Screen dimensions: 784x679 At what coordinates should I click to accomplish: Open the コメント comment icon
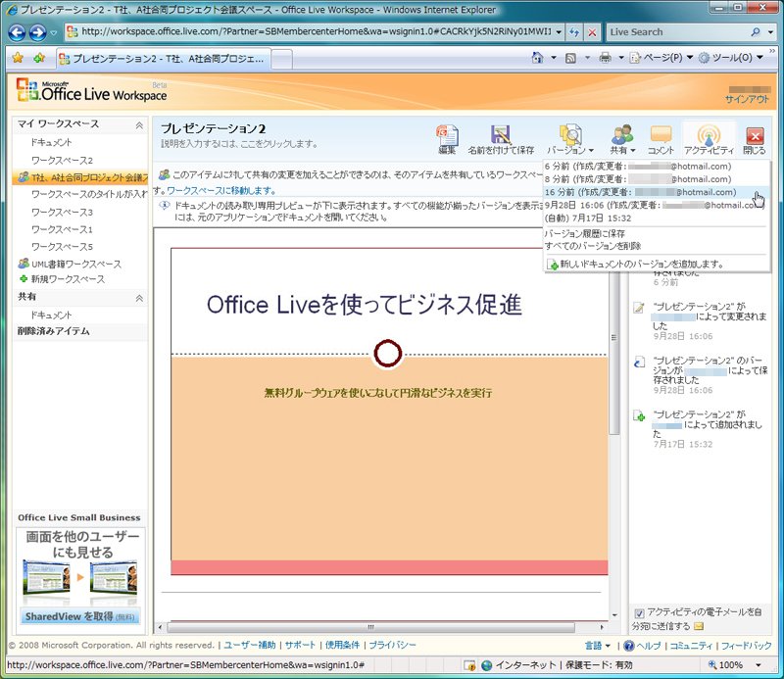tap(661, 135)
